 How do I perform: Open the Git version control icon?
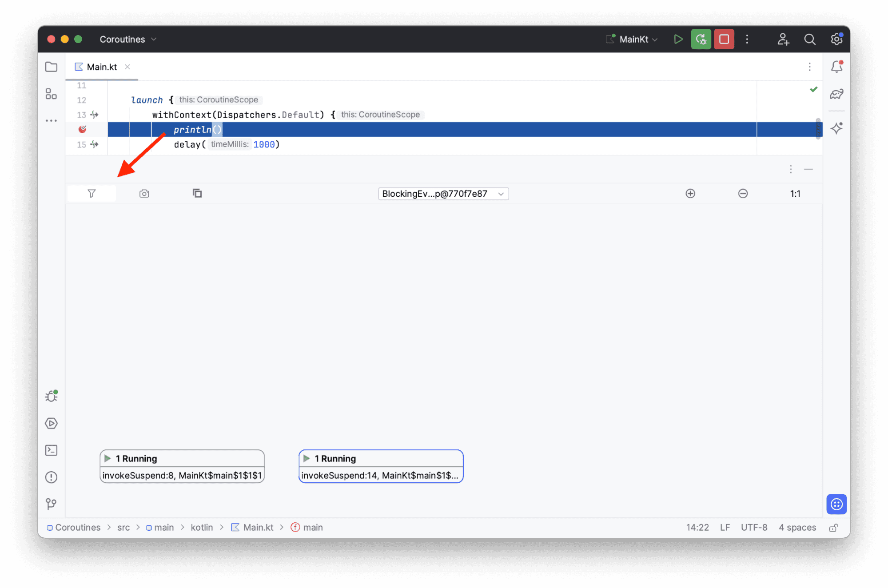(52, 504)
